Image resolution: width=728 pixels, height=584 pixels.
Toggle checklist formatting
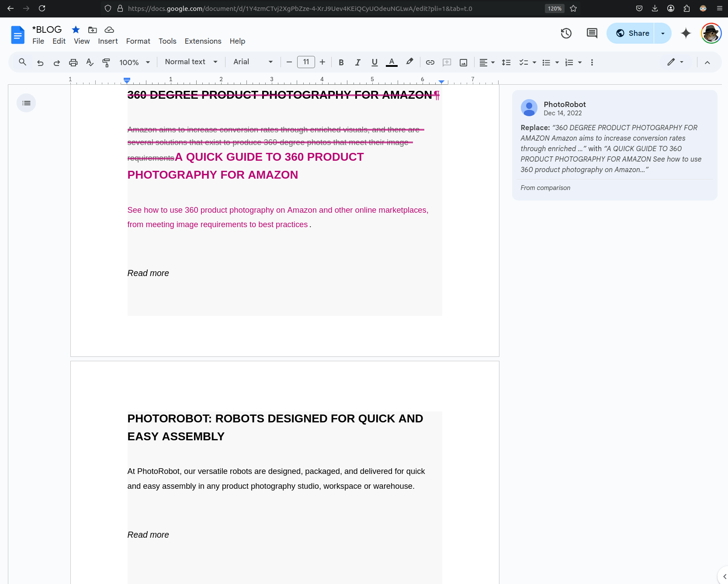coord(523,62)
